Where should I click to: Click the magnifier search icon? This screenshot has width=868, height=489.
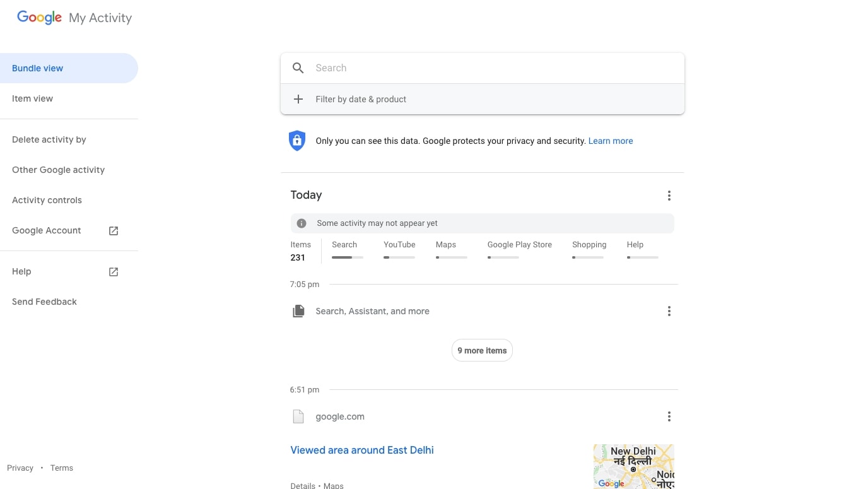pyautogui.click(x=298, y=68)
